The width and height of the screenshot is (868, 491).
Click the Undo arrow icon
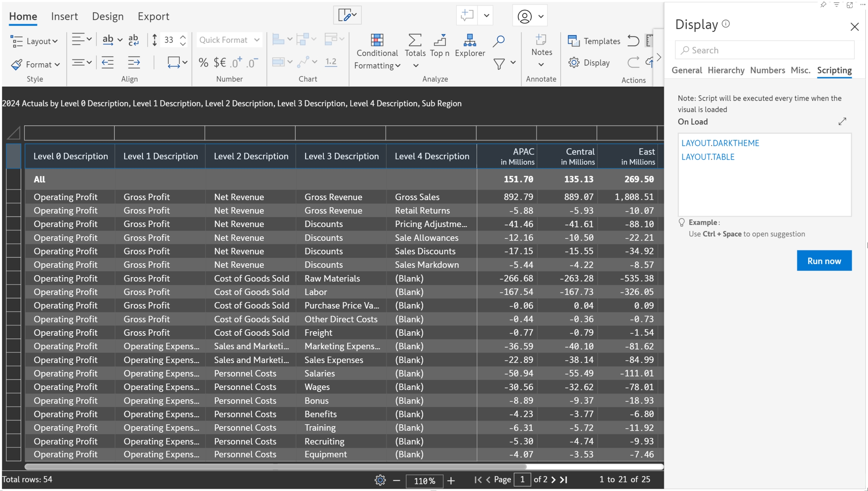coord(633,40)
